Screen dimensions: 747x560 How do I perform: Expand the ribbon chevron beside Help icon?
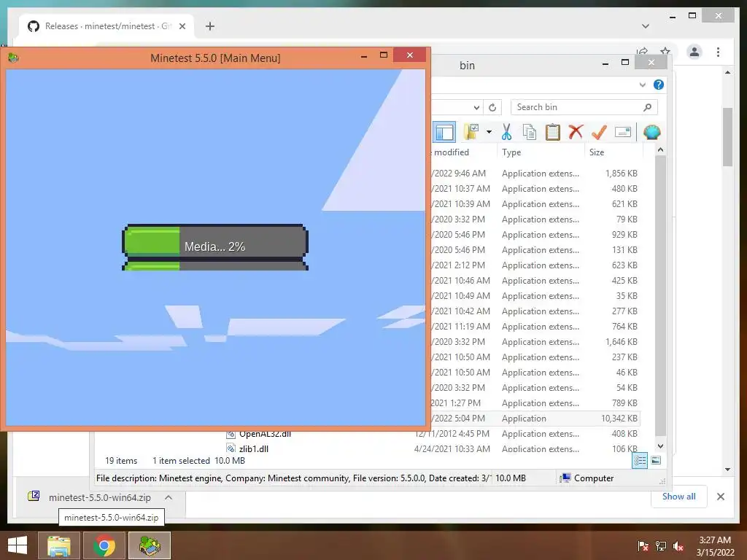(642, 85)
